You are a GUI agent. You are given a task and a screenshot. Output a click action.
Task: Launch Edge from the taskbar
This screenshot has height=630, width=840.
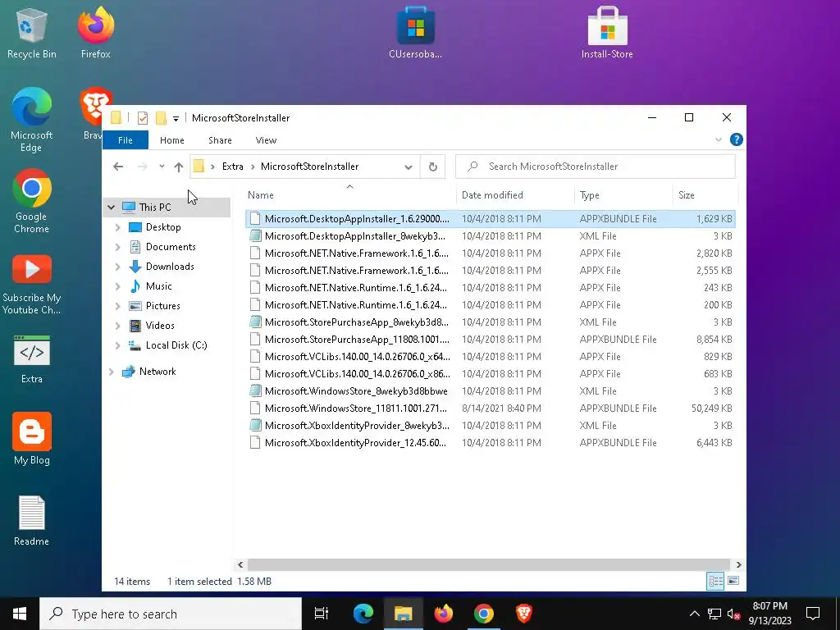[x=363, y=614]
